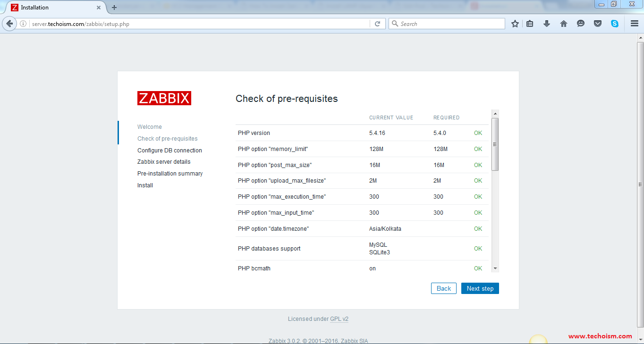Click the Back button

[444, 288]
